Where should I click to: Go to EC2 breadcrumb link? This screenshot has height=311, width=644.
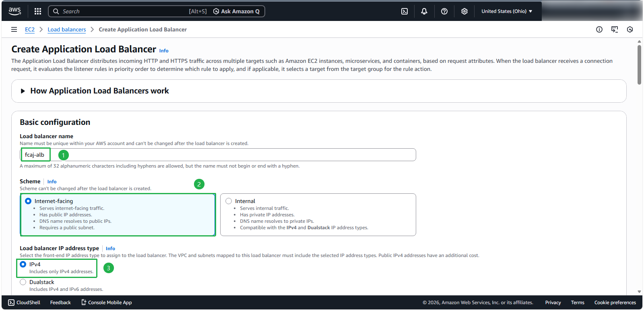tap(30, 29)
